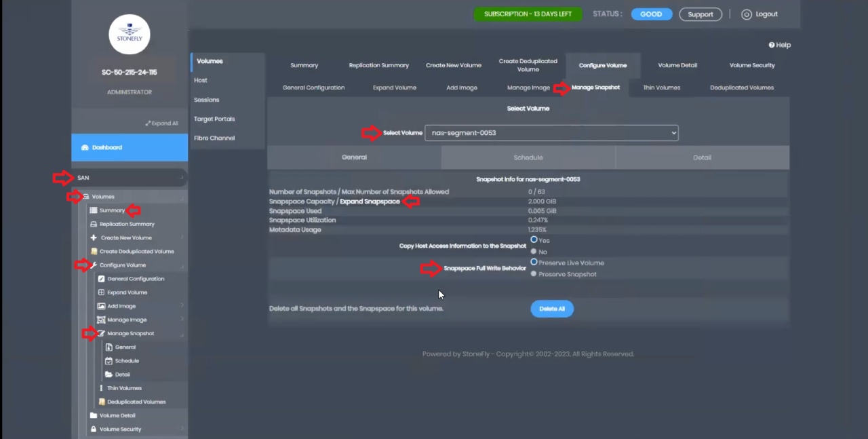Select the Add Image icon in the sidebar
Screen dimensions: 868x439
[x=100, y=306]
